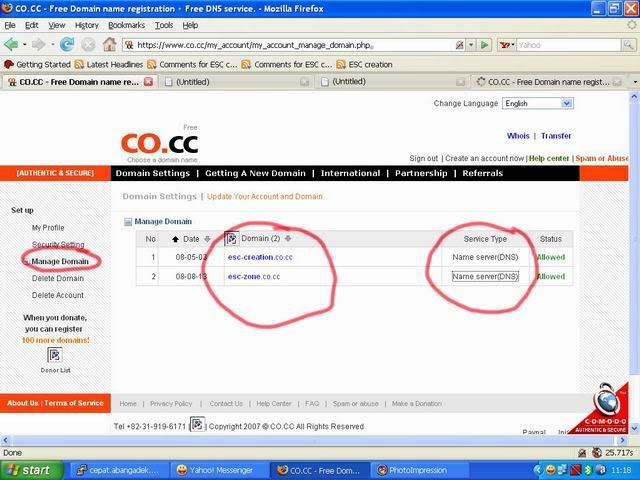Click the Forward navigation arrow
The height and width of the screenshot is (480, 640).
[39, 44]
